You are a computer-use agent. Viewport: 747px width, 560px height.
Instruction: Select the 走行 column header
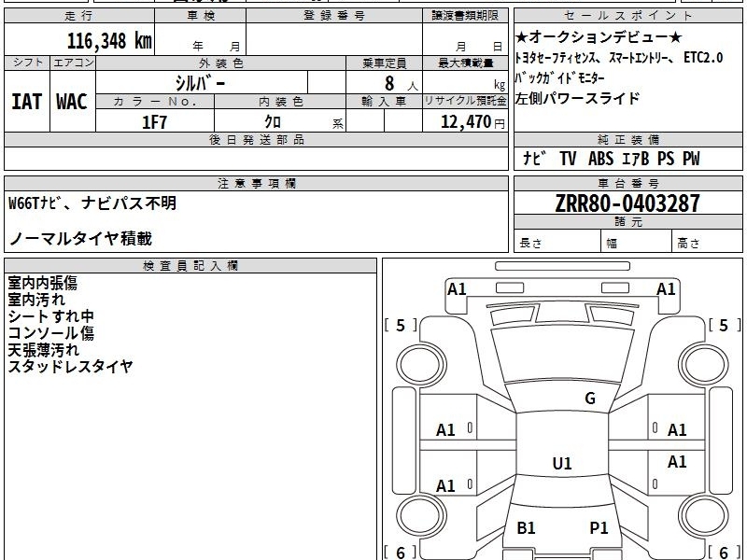[79, 16]
